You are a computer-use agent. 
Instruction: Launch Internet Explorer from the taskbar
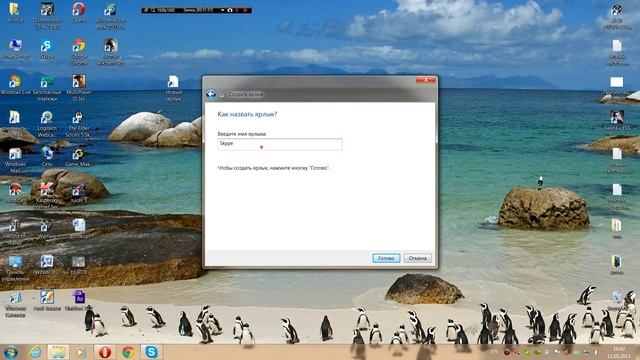tap(36, 352)
